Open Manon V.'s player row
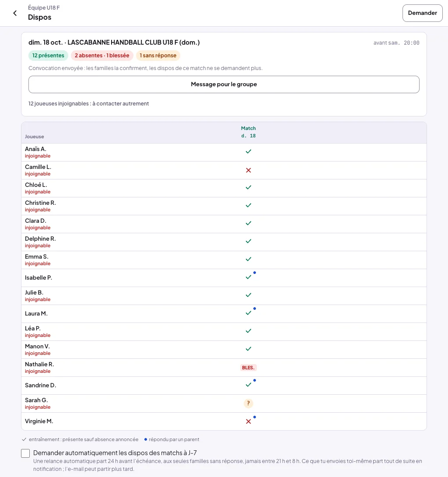 click(224, 350)
